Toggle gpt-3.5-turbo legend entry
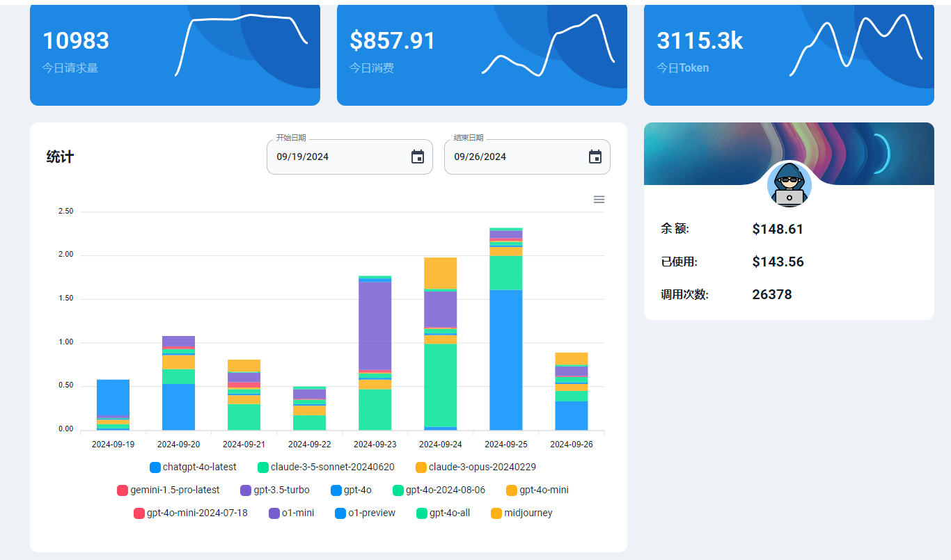Image resolution: width=951 pixels, height=560 pixels. coord(275,490)
